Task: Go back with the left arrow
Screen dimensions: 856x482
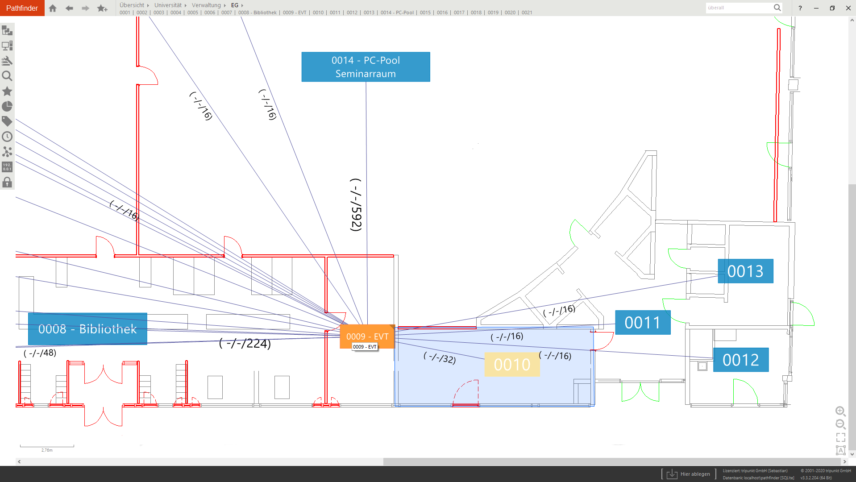Action: 69,8
